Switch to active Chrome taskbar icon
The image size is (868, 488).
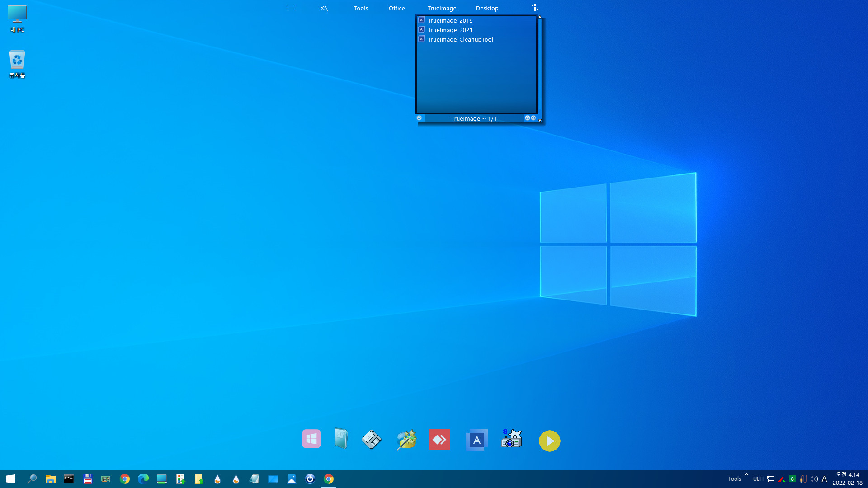(x=329, y=479)
